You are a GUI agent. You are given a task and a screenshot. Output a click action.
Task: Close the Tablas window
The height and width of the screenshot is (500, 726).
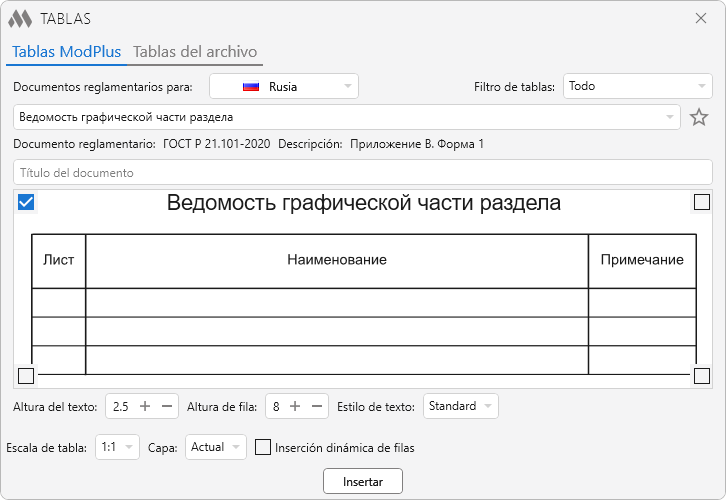point(701,18)
